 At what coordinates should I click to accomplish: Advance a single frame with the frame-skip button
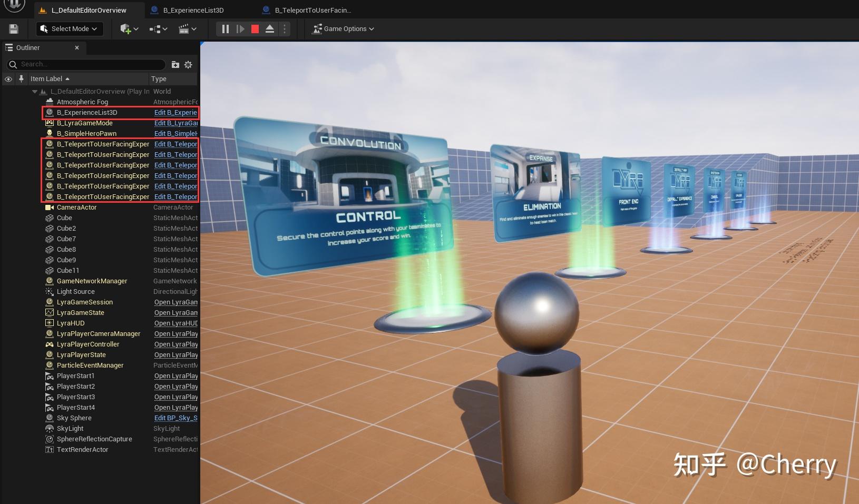[240, 29]
